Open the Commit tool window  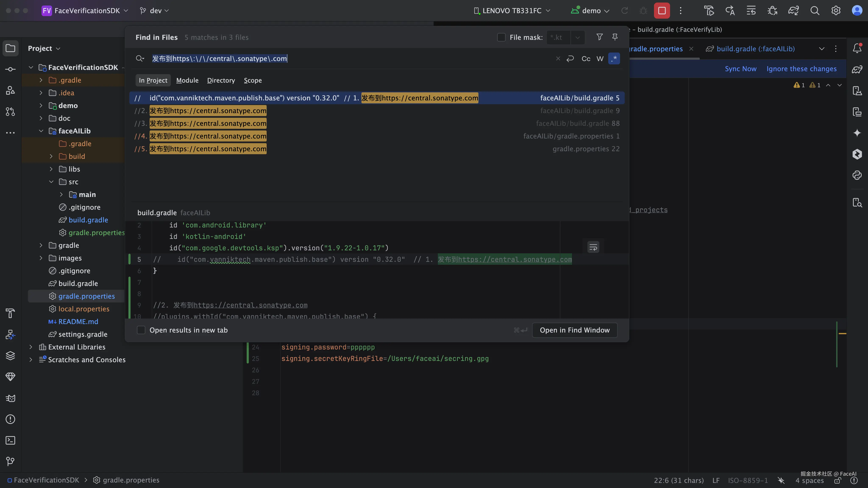pos(10,69)
